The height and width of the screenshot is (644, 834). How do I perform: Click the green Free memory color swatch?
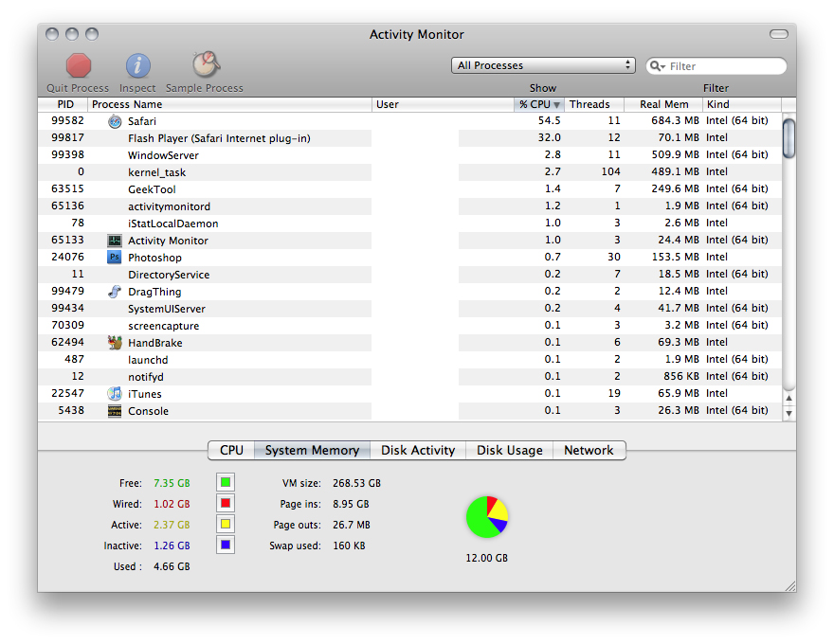pyautogui.click(x=226, y=482)
